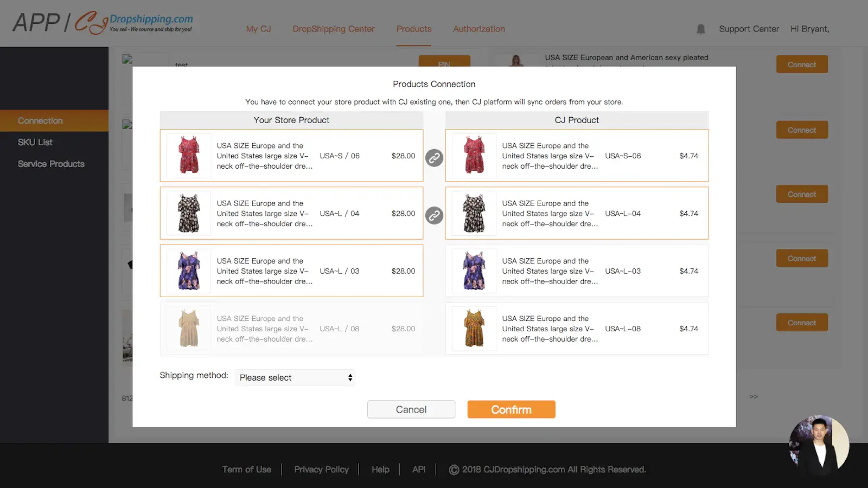Click the red dress thumbnail under Your Store Product
The width and height of the screenshot is (868, 488).
[188, 156]
